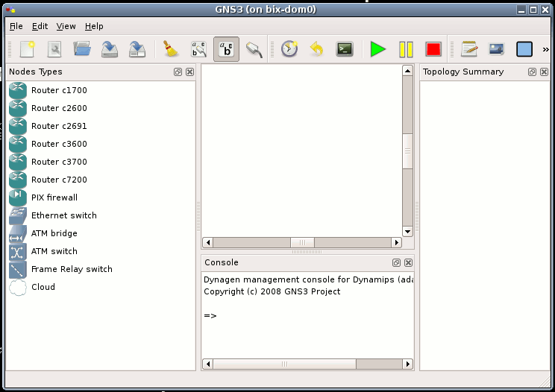Click the console horizontal scrollbar left arrow
This screenshot has height=392, width=555.
point(208,364)
